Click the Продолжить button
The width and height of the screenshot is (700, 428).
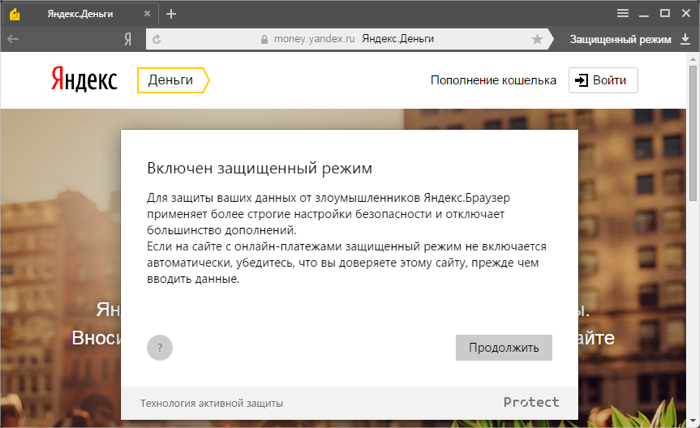pyautogui.click(x=504, y=347)
